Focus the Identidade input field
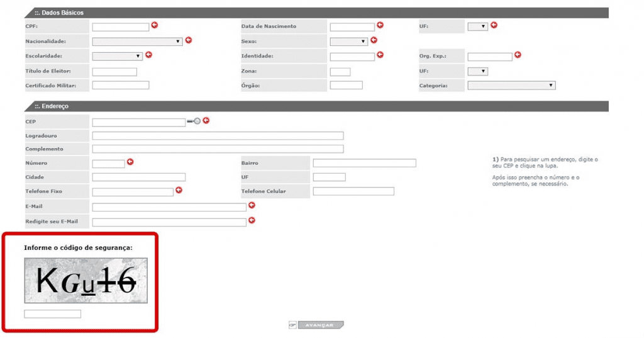The image size is (644, 338). 352,57
